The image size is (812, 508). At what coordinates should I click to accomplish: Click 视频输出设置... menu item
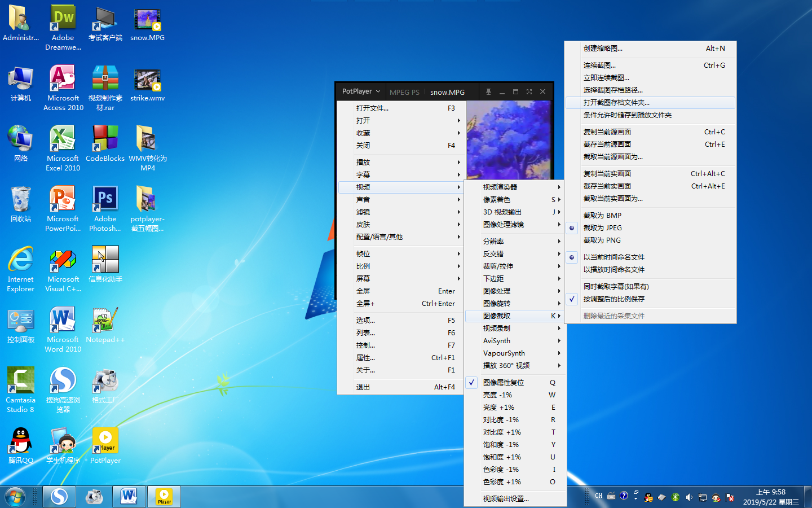point(515,499)
